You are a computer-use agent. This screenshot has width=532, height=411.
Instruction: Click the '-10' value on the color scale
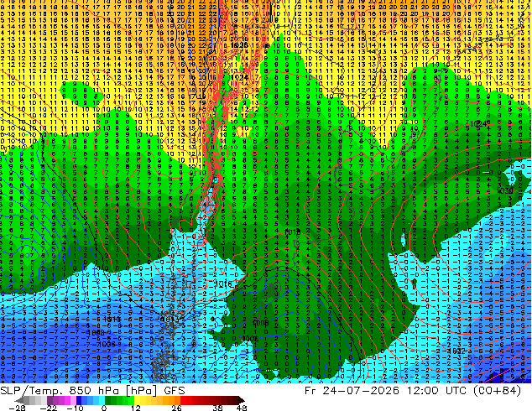pyautogui.click(x=75, y=408)
